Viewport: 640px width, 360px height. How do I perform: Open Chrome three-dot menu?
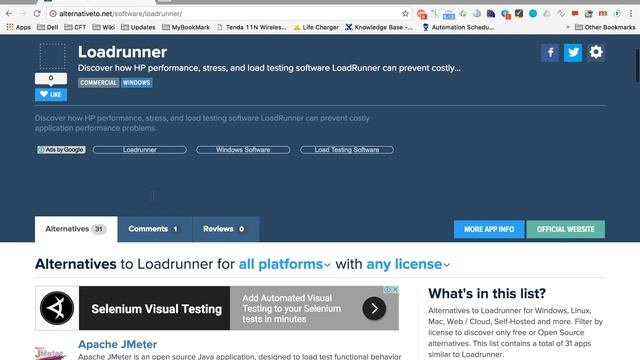(x=631, y=13)
